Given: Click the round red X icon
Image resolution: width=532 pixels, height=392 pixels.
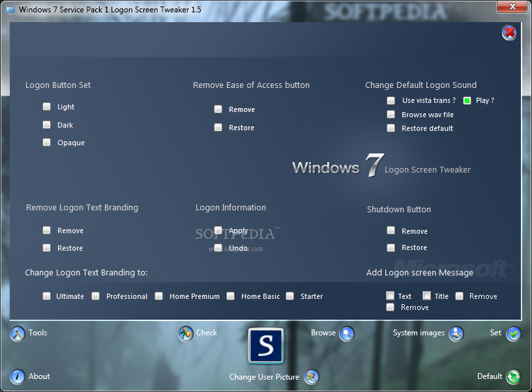Looking at the screenshot, I should [509, 33].
